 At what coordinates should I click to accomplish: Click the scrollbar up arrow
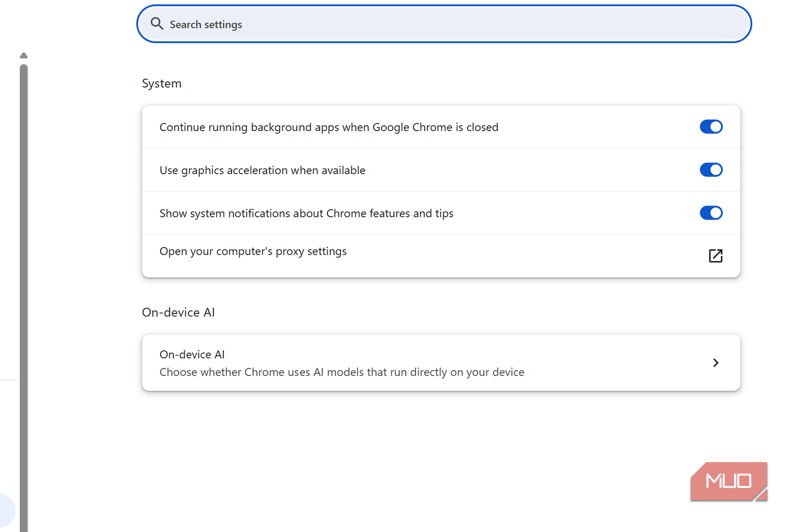(x=24, y=56)
